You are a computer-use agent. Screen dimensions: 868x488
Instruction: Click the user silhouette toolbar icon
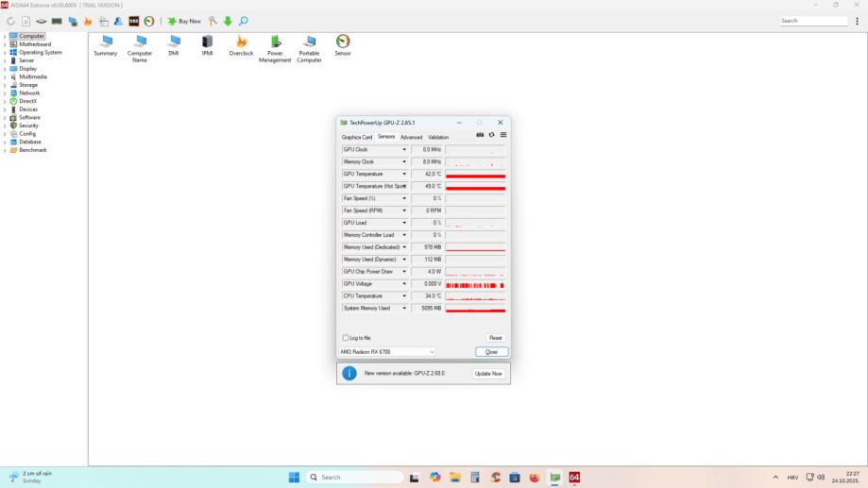click(x=118, y=21)
